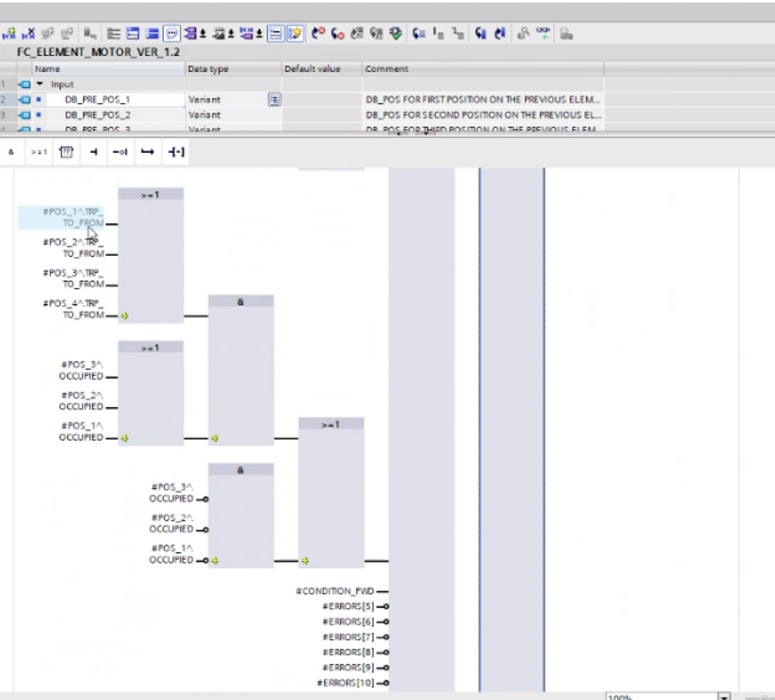The width and height of the screenshot is (775, 700).
Task: Click the Delete network icon
Action: tap(28, 33)
